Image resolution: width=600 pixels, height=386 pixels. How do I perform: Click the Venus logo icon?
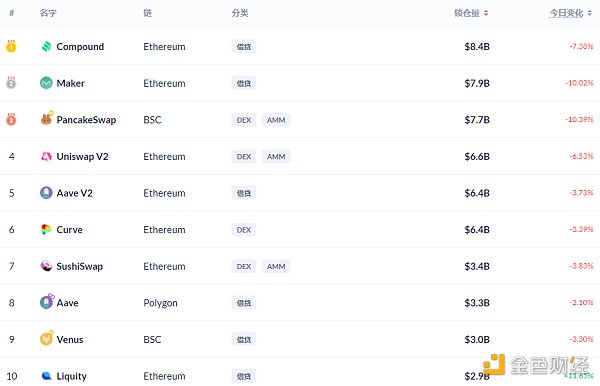(x=47, y=339)
